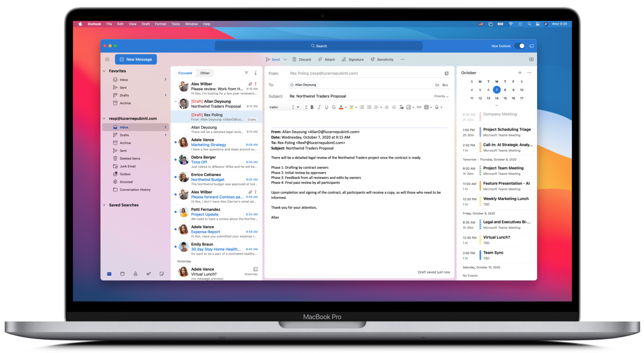Open the message list filter icon
644x353 pixels.
coord(247,73)
